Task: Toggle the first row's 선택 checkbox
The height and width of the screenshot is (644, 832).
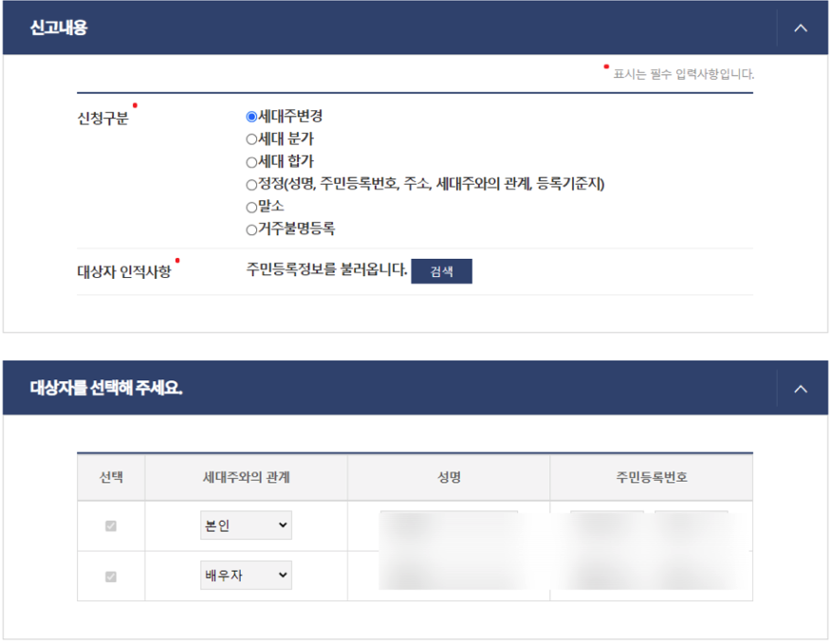Action: 110,524
